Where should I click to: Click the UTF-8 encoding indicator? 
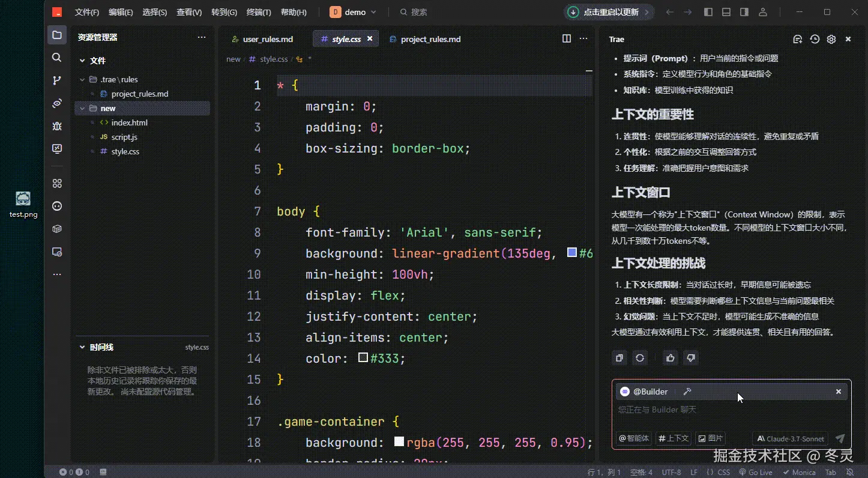tap(671, 472)
